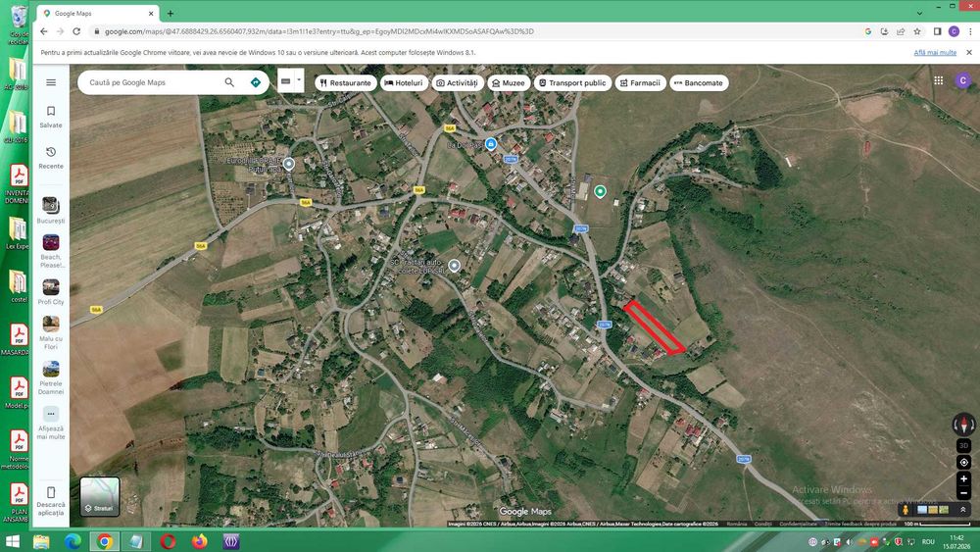
Task: Open the taskbar clock showing 11:42
Action: [x=956, y=541]
